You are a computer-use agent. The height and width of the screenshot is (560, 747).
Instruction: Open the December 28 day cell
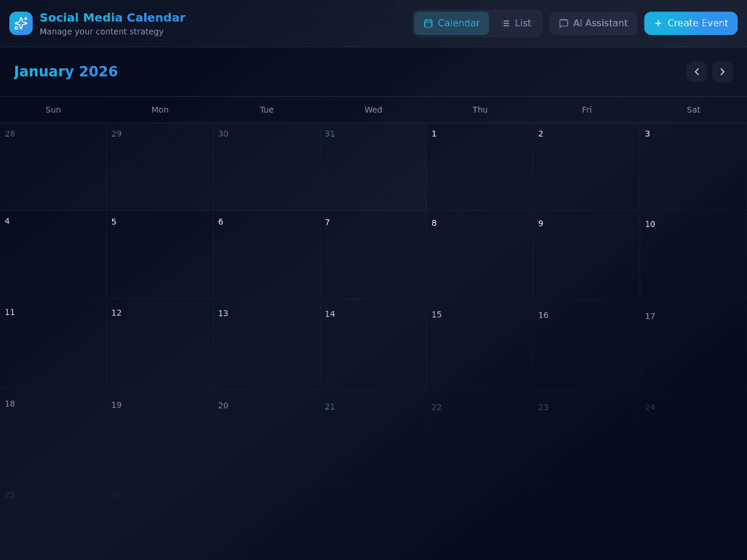[53, 167]
